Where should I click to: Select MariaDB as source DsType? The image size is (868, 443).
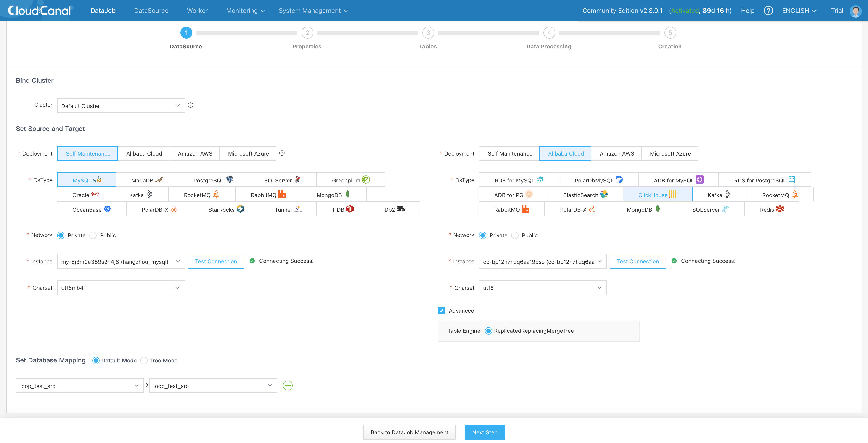coord(147,180)
